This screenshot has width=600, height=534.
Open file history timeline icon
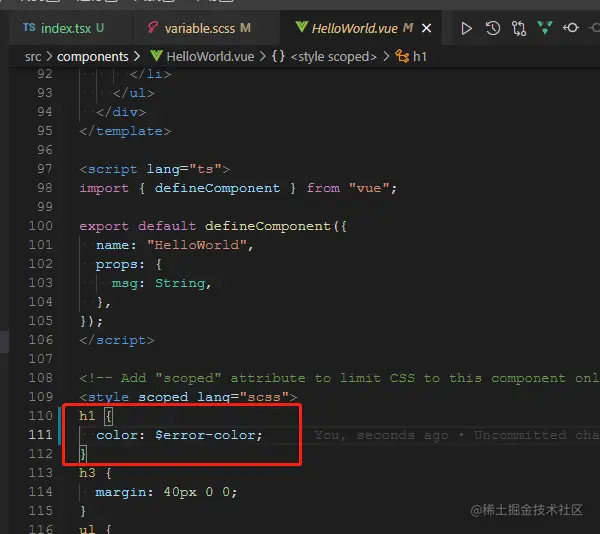(x=492, y=28)
